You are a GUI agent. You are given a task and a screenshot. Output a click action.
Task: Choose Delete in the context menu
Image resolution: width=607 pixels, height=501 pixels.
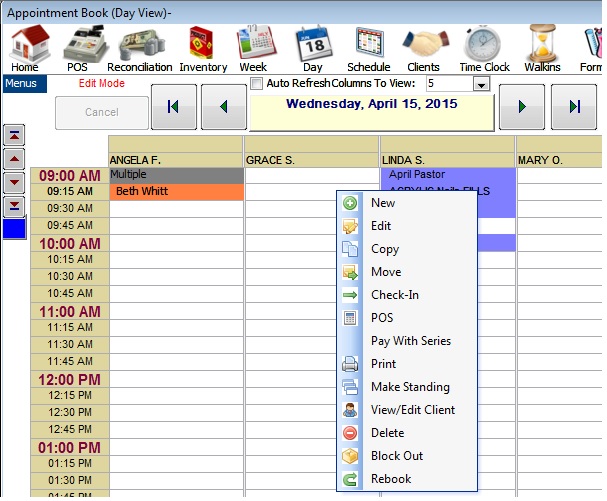[x=407, y=433]
